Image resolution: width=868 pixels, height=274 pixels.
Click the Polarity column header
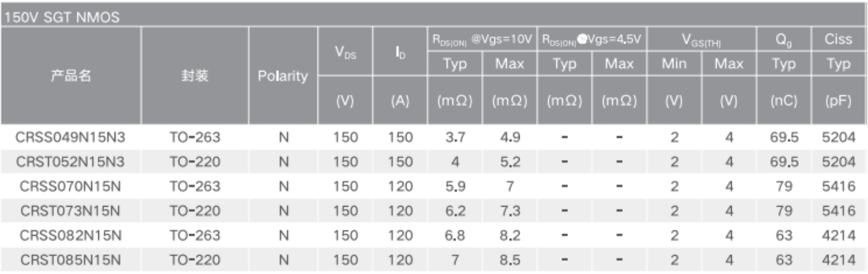click(282, 76)
